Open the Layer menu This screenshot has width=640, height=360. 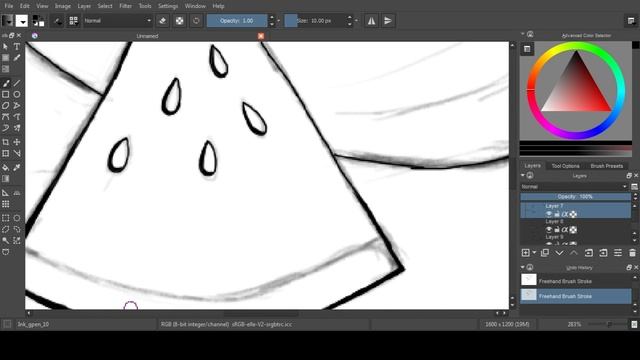tap(84, 6)
